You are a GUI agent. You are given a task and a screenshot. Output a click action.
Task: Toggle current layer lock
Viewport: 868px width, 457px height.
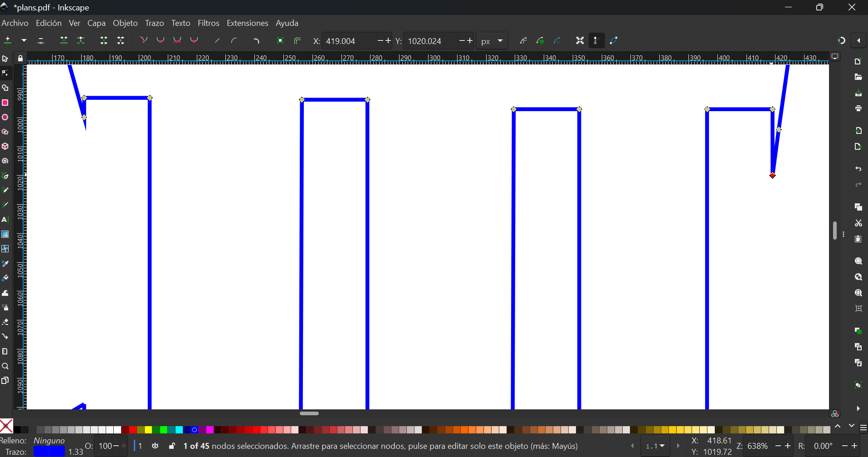coord(172,446)
